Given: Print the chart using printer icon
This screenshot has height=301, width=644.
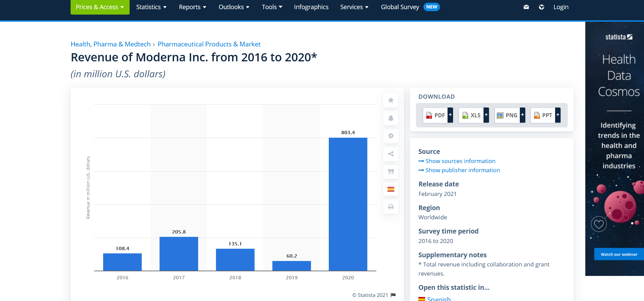Looking at the screenshot, I should 391,207.
